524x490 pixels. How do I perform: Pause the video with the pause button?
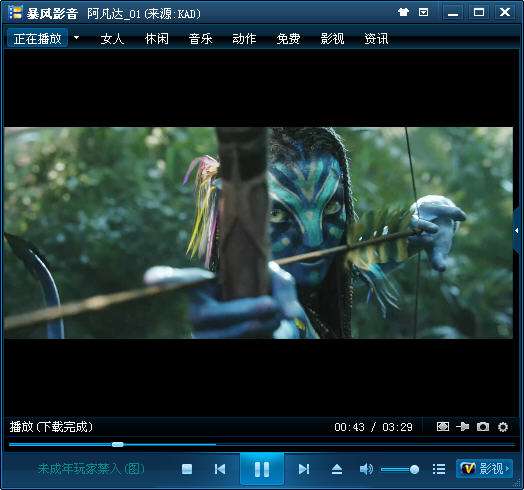[x=262, y=469]
